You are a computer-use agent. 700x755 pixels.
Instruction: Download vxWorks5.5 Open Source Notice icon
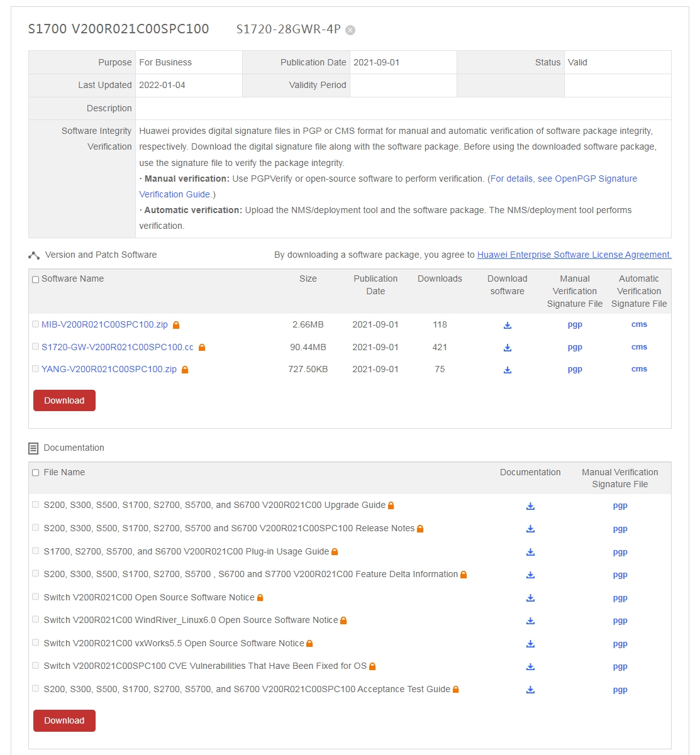530,644
